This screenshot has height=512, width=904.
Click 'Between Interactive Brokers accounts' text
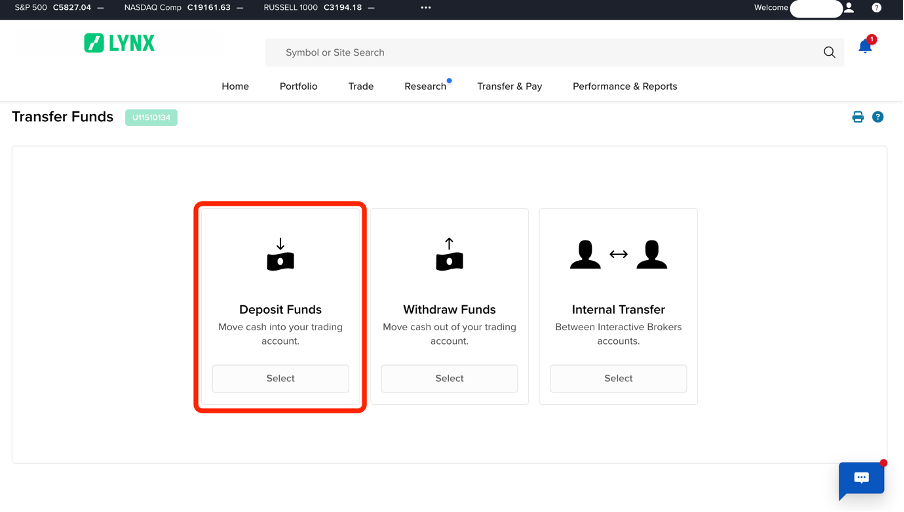(x=618, y=334)
